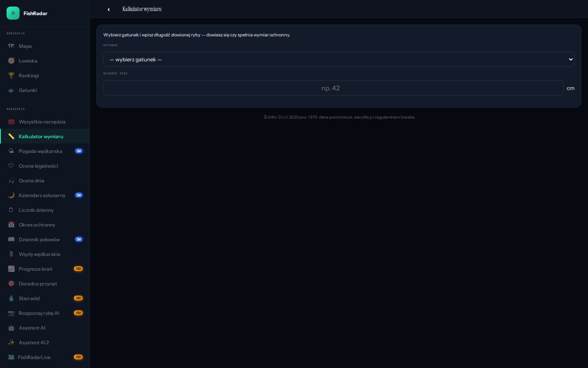
Task: Click the compass icon next to Łowiska
Action: pos(11,61)
